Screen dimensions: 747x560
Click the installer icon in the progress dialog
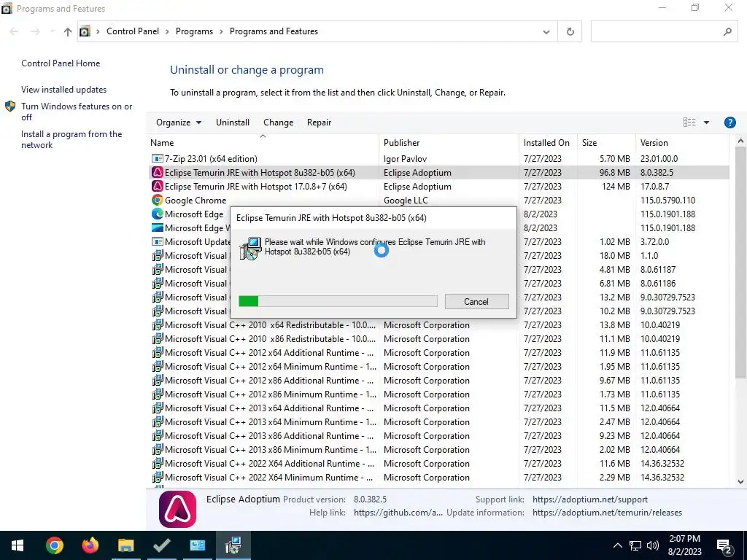pos(250,249)
